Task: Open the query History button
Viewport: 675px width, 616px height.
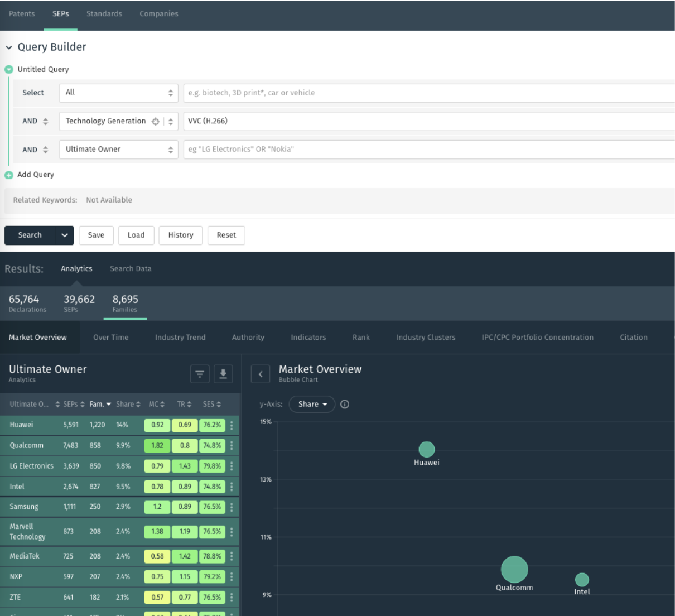Action: (181, 235)
